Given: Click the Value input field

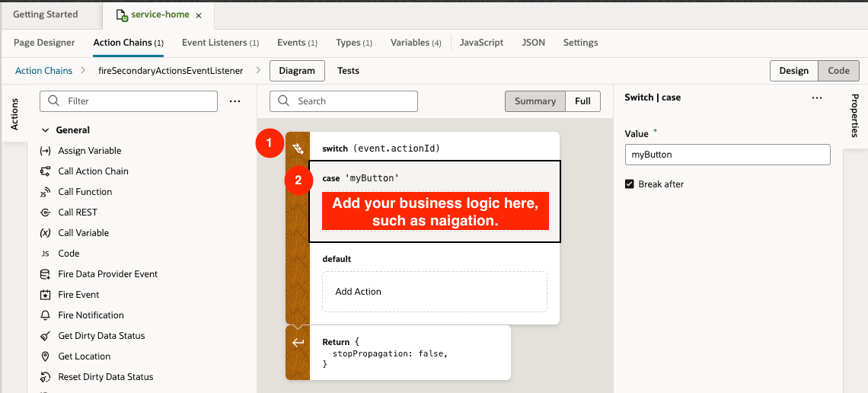Looking at the screenshot, I should tap(727, 155).
